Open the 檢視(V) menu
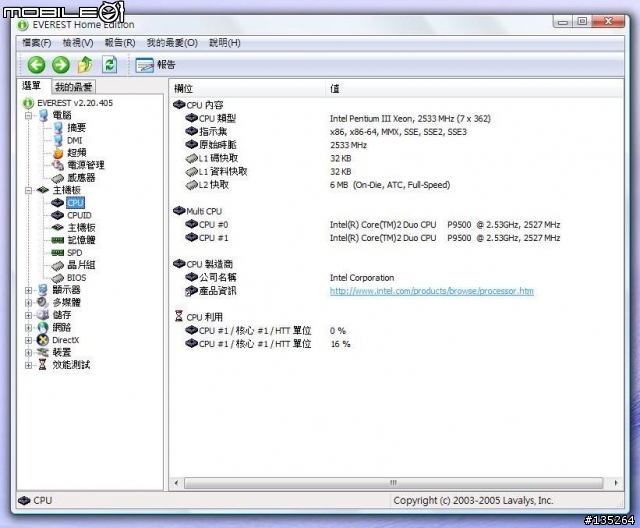640x528 pixels. pos(78,42)
